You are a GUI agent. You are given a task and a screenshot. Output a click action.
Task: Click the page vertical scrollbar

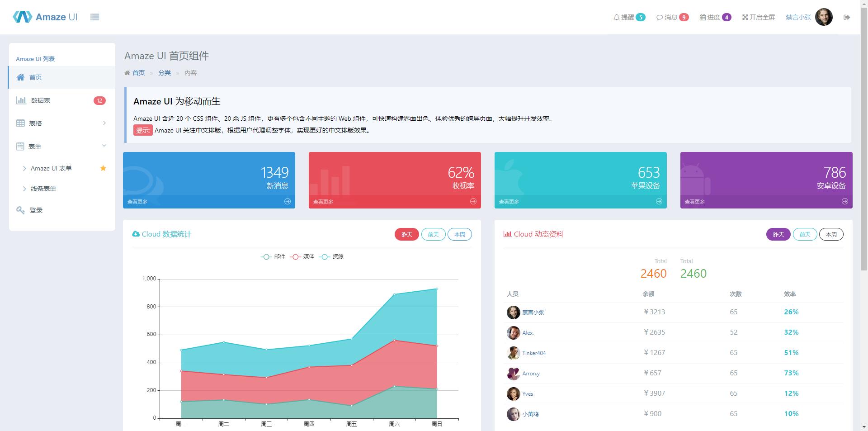[x=864, y=138]
